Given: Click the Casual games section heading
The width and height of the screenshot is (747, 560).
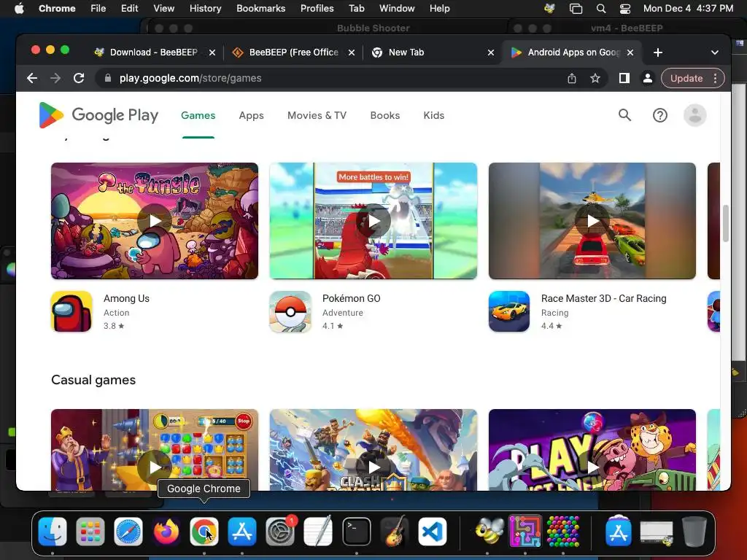Looking at the screenshot, I should pyautogui.click(x=93, y=380).
